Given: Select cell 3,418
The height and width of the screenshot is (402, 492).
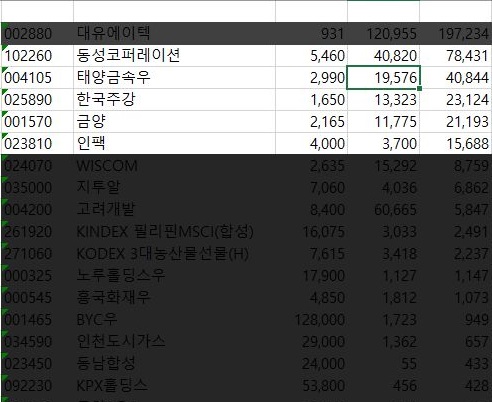Looking at the screenshot, I should pos(383,254).
